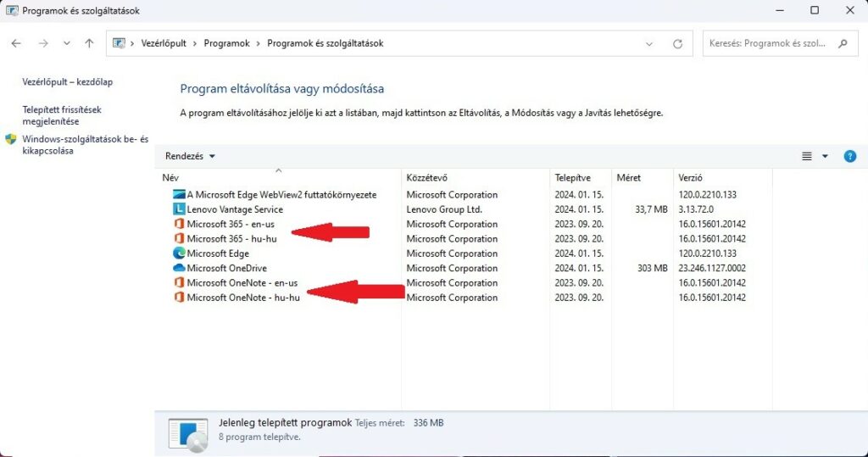
Task: Open the recent locations chevron
Action: [x=66, y=43]
